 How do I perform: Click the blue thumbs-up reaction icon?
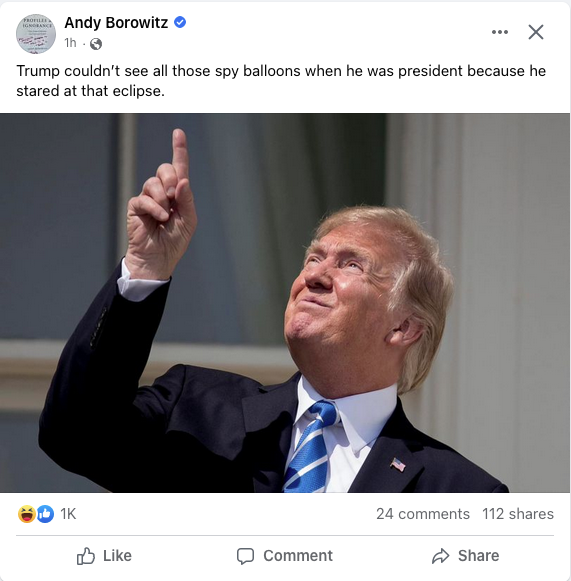coord(45,514)
